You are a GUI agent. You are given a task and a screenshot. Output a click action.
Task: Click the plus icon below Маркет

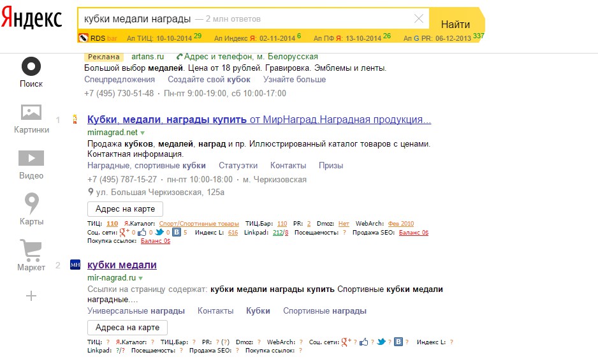point(31,296)
